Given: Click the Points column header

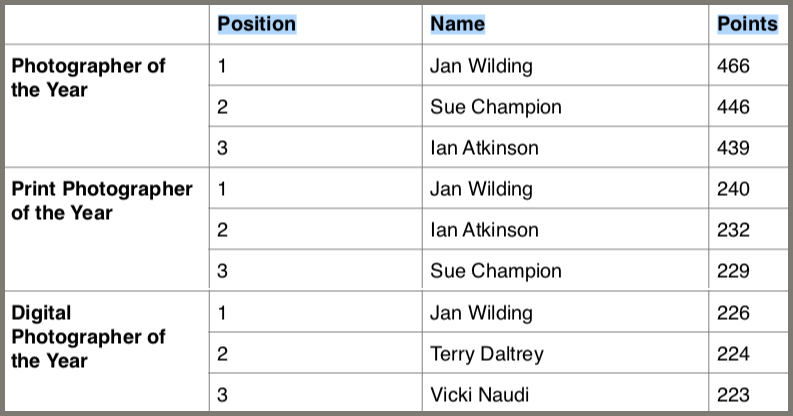Looking at the screenshot, I should pos(747,24).
